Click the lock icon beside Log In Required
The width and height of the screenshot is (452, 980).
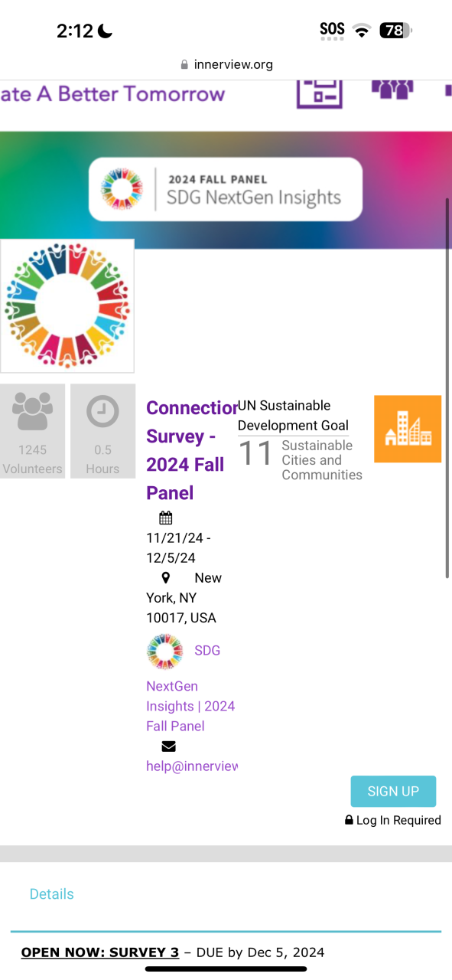[x=350, y=820]
